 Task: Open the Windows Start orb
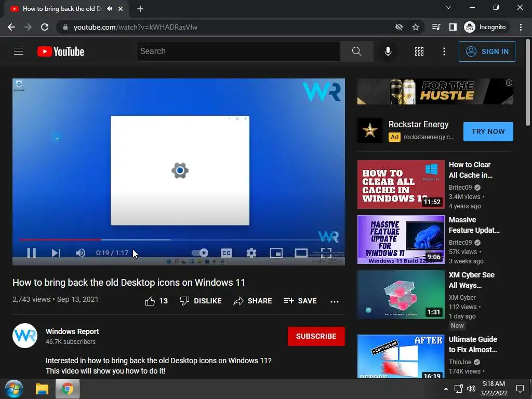pos(14,389)
